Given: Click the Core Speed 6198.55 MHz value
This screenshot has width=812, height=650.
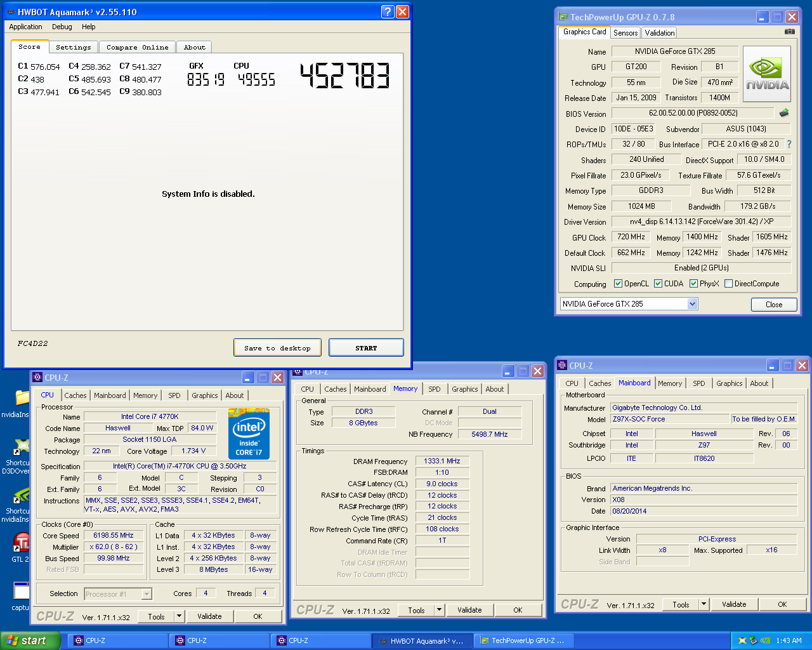Looking at the screenshot, I should [113, 535].
